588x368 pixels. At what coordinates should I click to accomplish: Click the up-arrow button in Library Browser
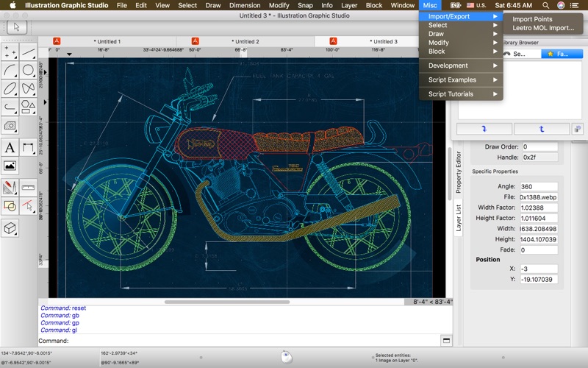coord(542,129)
